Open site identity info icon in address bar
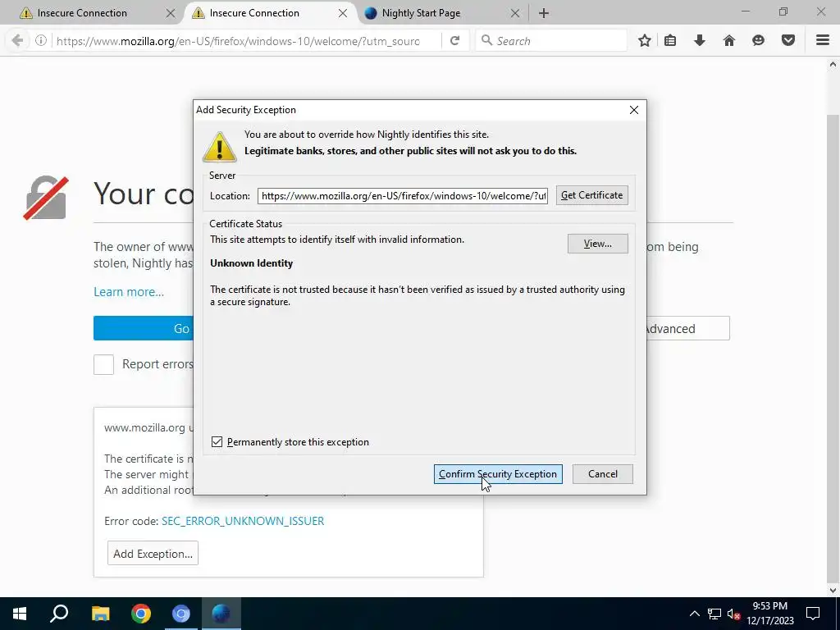840x630 pixels. 41,40
